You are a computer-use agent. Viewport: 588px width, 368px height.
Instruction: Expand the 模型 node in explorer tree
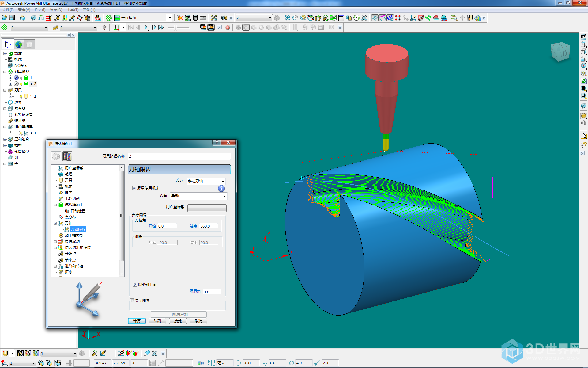[5, 145]
